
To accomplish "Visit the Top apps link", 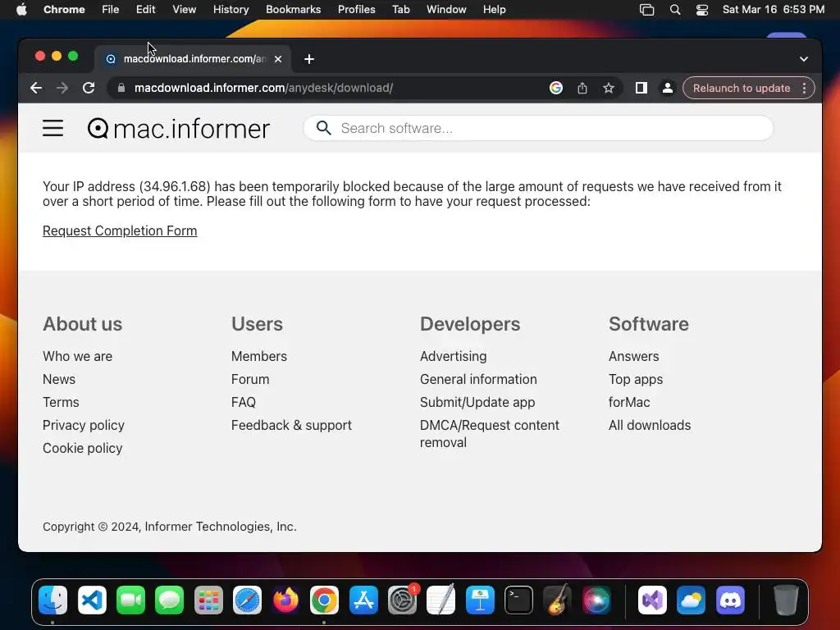I will click(636, 379).
